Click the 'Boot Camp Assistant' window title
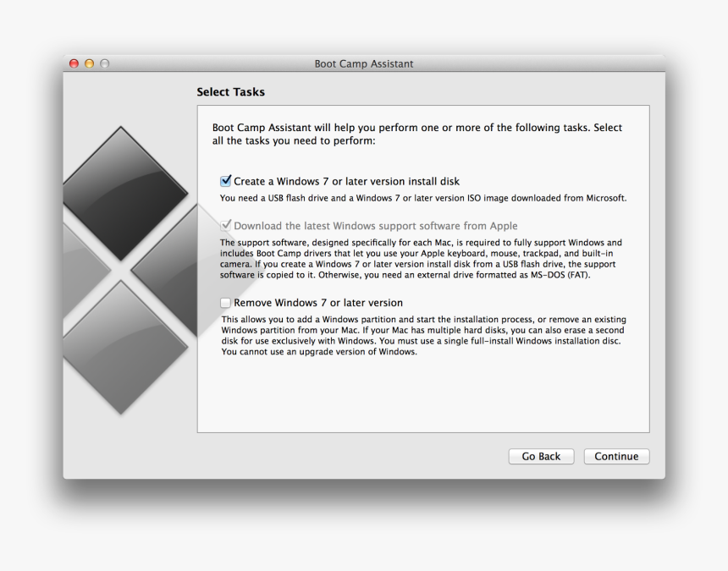Image resolution: width=728 pixels, height=571 pixels. tap(364, 63)
